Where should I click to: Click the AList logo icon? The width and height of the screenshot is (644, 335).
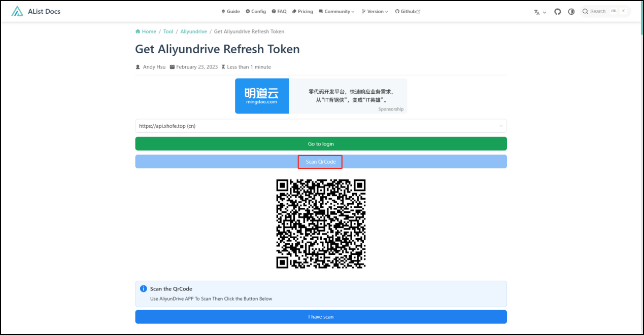(17, 11)
